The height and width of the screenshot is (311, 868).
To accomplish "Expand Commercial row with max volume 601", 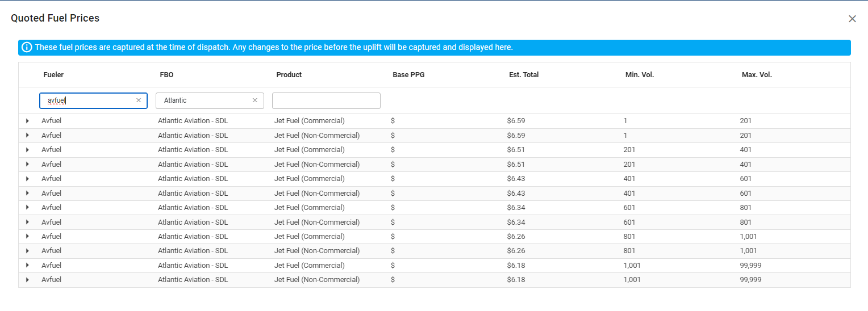I will click(x=27, y=179).
